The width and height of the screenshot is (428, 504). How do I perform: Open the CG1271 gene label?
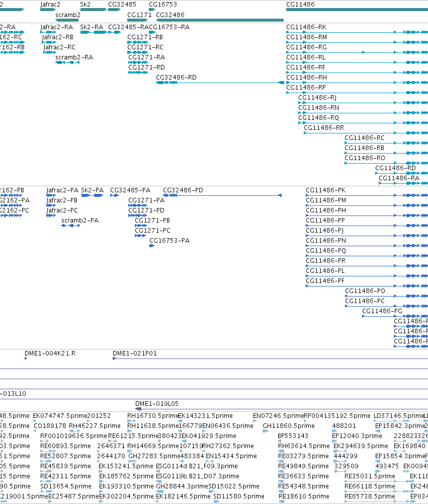139,15
